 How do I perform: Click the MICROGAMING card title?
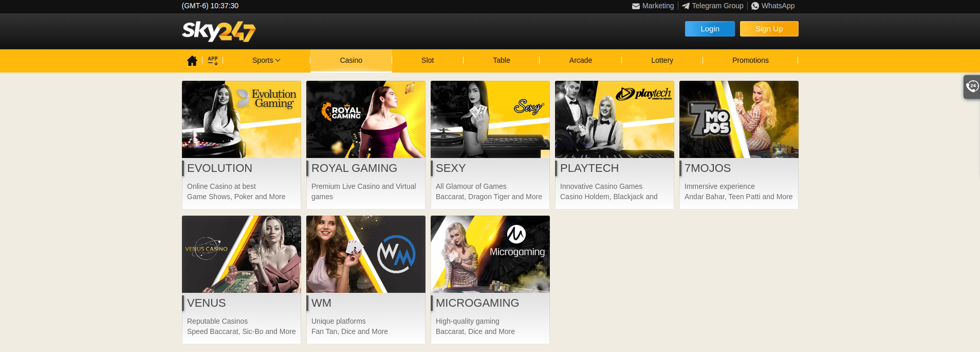pos(477,303)
